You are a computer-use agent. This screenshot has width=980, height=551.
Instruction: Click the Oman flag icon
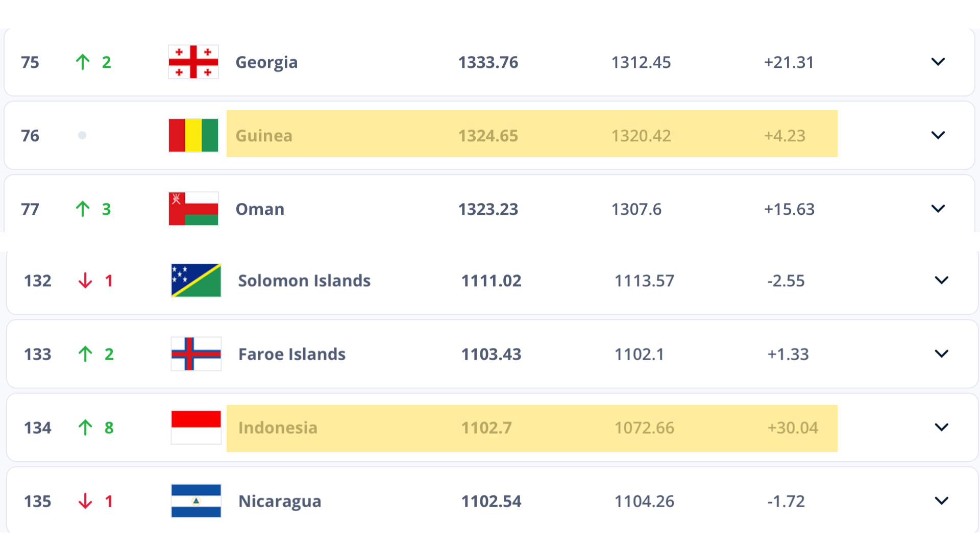(193, 209)
